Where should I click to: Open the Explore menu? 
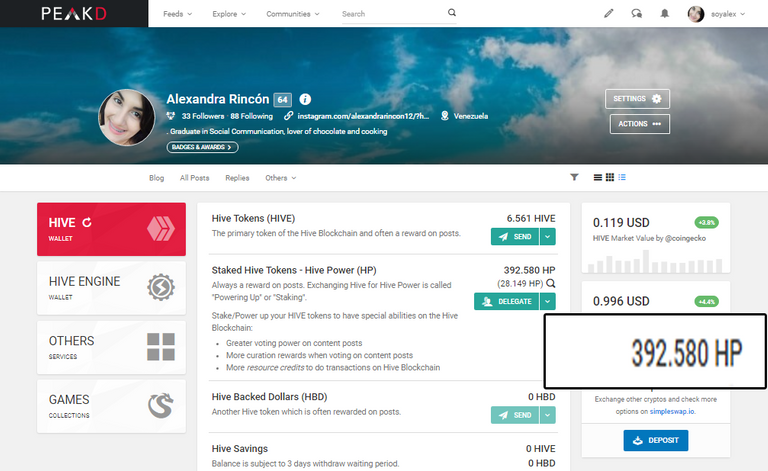(229, 14)
